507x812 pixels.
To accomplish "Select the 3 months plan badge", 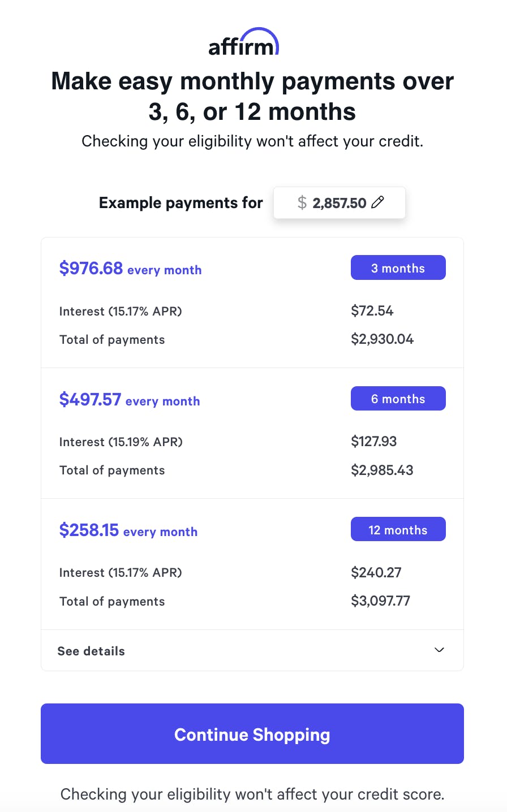I will click(x=398, y=268).
